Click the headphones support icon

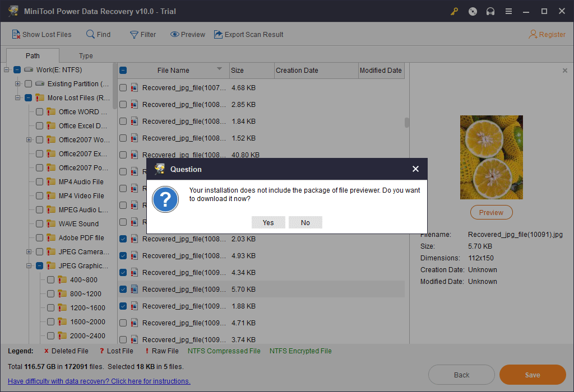click(x=490, y=11)
